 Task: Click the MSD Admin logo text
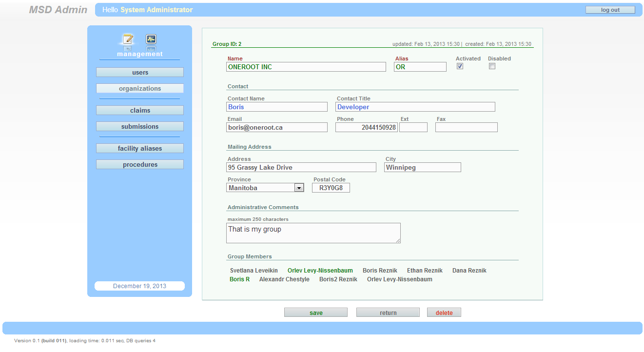58,10
